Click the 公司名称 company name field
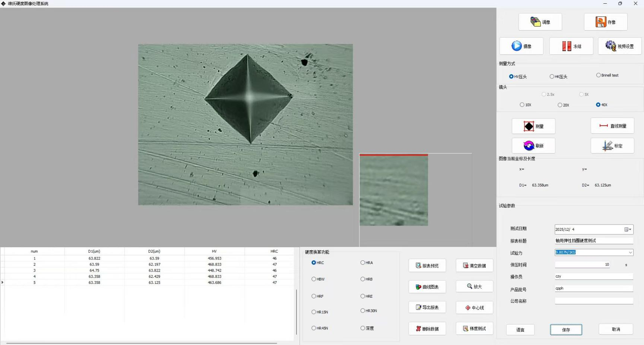Viewport: 644px width, 345px height. (x=594, y=301)
